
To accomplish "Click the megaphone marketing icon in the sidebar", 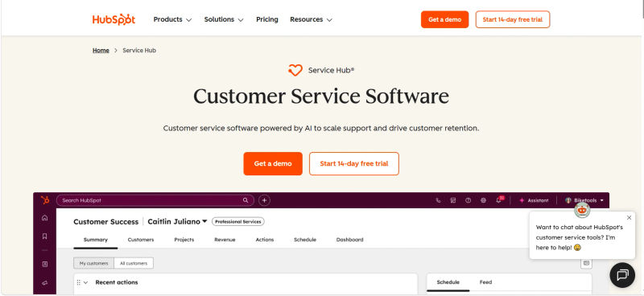I will coord(45,282).
